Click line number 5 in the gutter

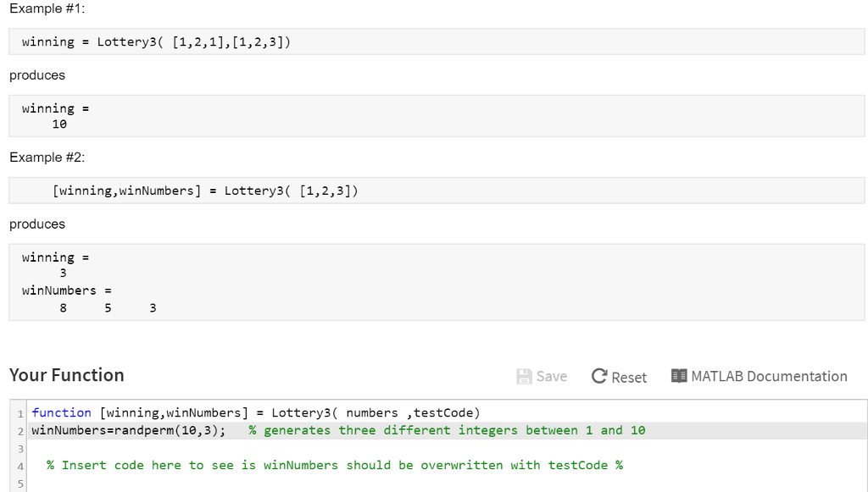(x=19, y=484)
